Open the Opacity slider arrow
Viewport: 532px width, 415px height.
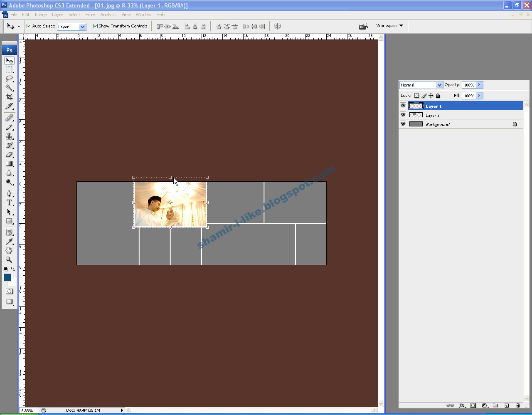pos(479,85)
